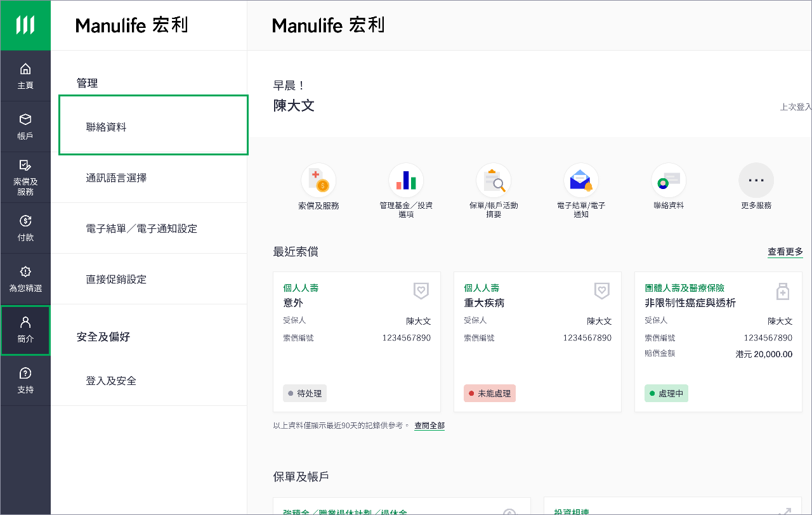The image size is (812, 515).
Task: Click 最近索償 heading
Action: click(296, 252)
